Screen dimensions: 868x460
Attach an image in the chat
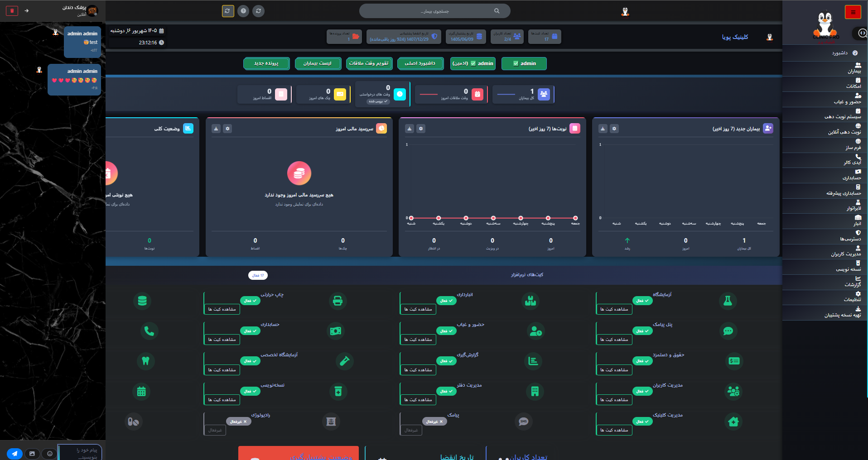click(x=32, y=453)
